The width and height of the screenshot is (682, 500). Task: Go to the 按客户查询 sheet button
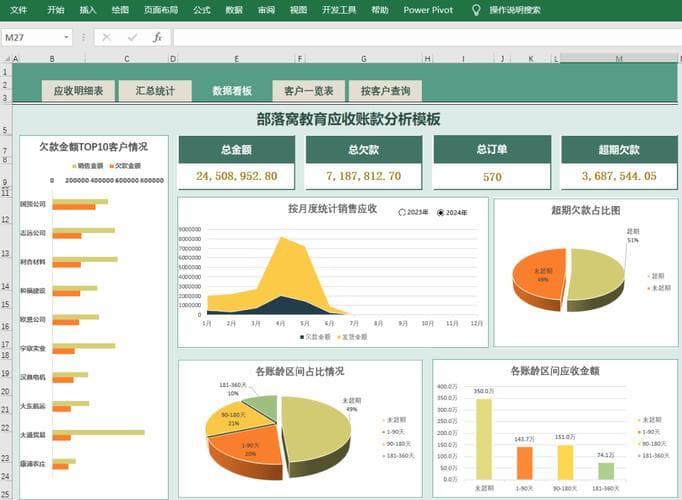pyautogui.click(x=385, y=91)
